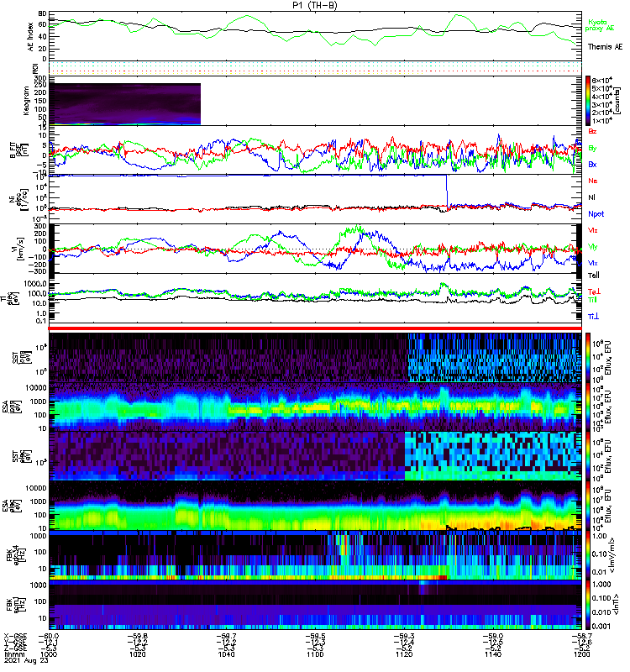The image size is (630, 672).
Task: Click the dotted ROI indicator strip
Action: (315, 68)
